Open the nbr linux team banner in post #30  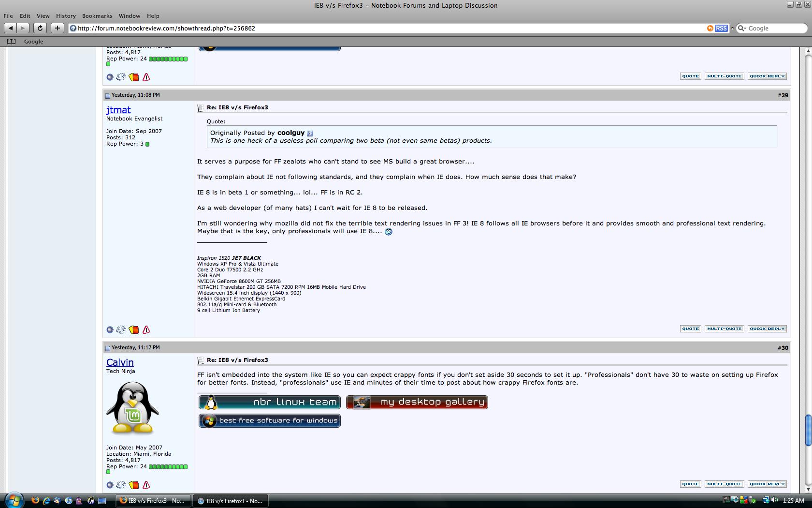pos(270,402)
